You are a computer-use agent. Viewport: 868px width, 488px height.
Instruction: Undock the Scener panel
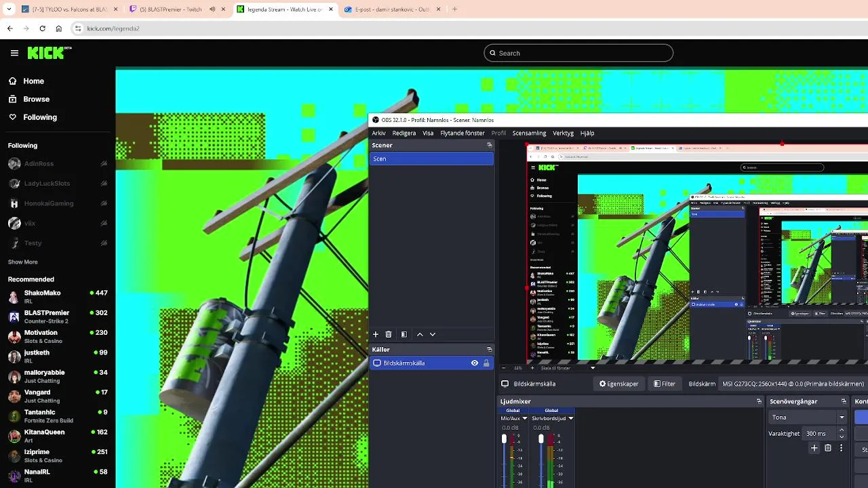tap(490, 145)
